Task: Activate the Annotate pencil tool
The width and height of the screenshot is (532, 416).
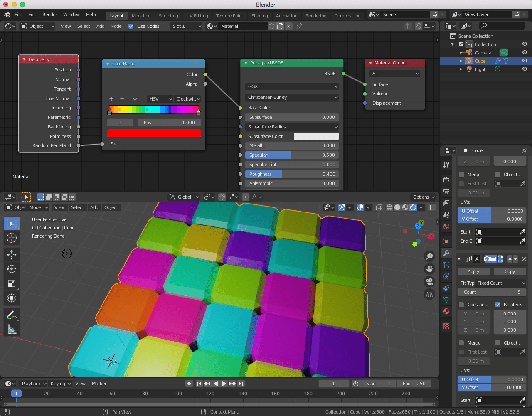Action: pyautogui.click(x=11, y=315)
